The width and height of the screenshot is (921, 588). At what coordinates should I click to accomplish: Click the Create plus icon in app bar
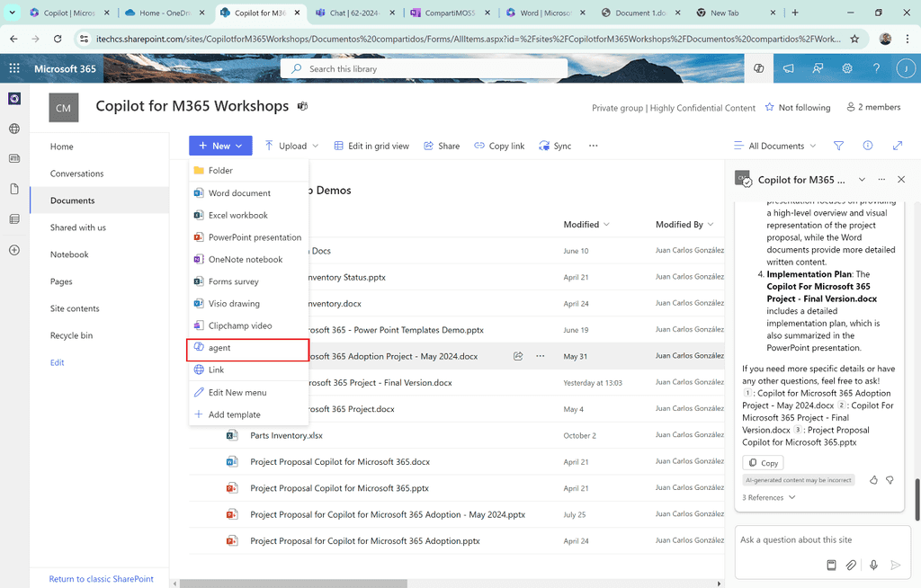click(x=14, y=250)
